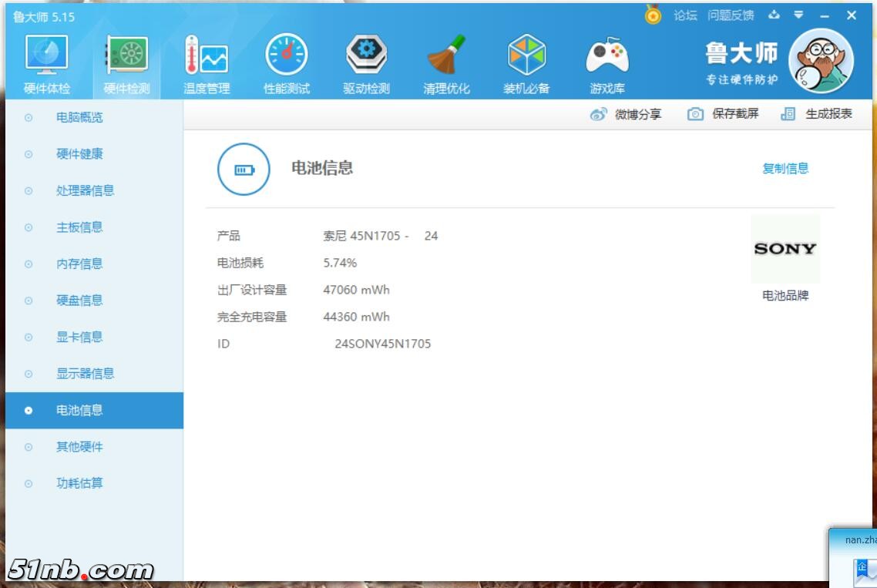877x588 pixels.
Task: Click the gold medal icon in title bar
Action: (654, 15)
